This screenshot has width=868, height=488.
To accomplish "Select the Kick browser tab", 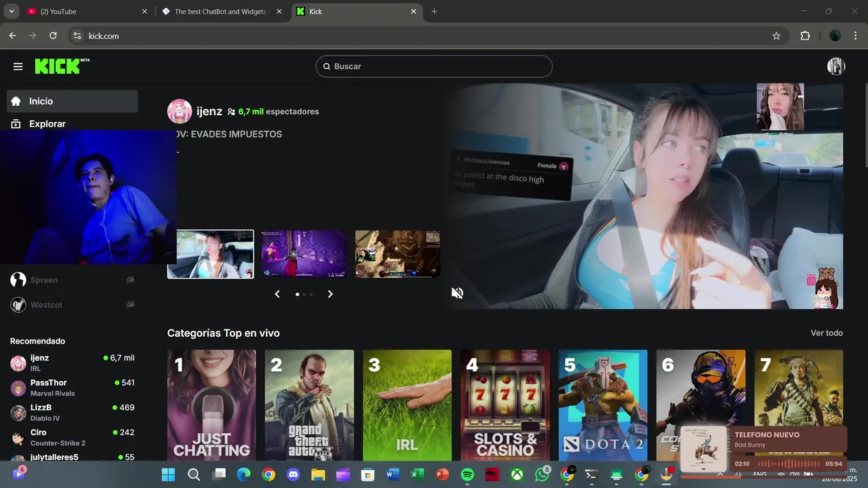I will point(357,12).
